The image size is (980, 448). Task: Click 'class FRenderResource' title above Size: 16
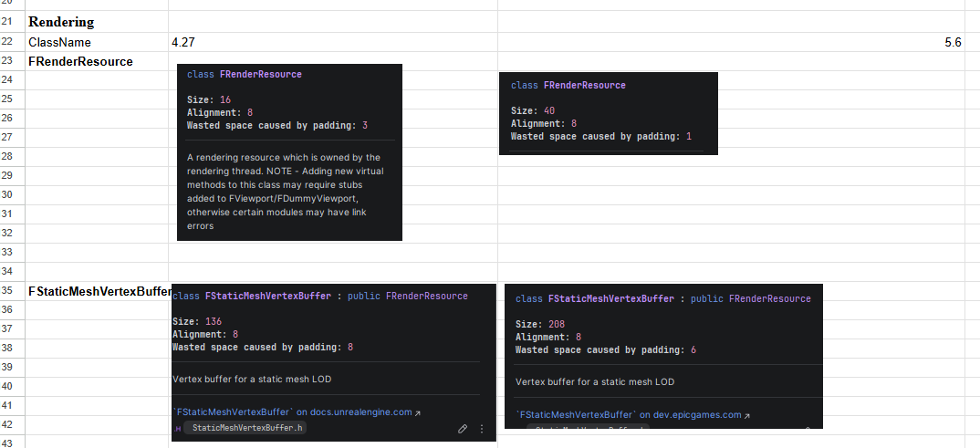pyautogui.click(x=245, y=74)
